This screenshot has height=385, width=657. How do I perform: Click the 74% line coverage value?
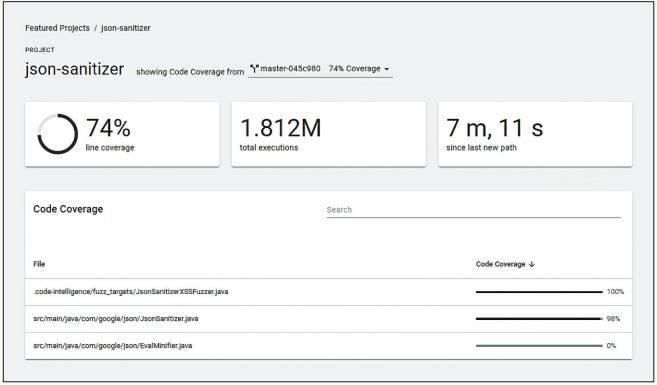coord(108,128)
